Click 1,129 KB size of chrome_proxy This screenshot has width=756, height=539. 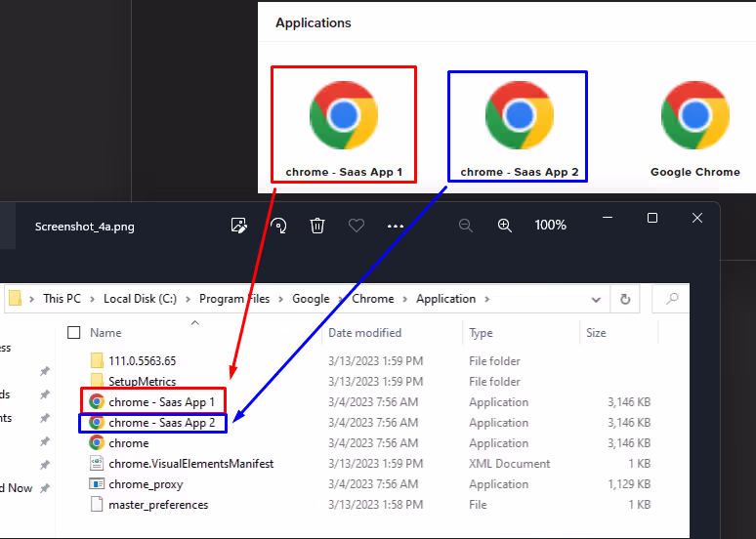tap(629, 484)
